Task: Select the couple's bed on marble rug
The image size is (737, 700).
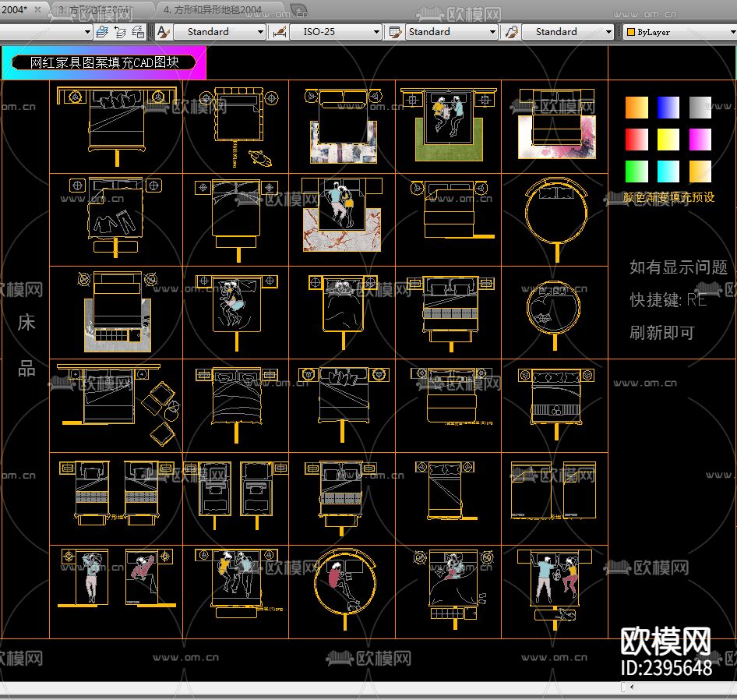Action: [x=342, y=214]
